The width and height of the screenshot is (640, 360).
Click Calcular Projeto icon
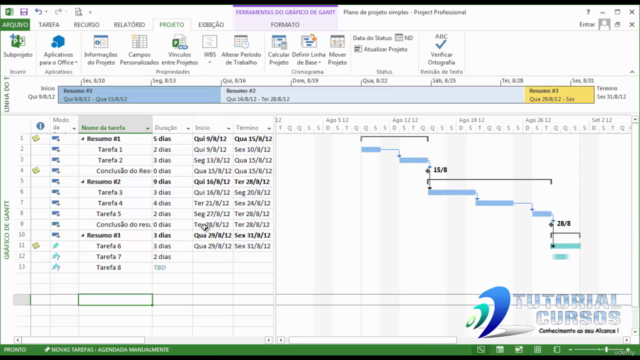point(279,42)
